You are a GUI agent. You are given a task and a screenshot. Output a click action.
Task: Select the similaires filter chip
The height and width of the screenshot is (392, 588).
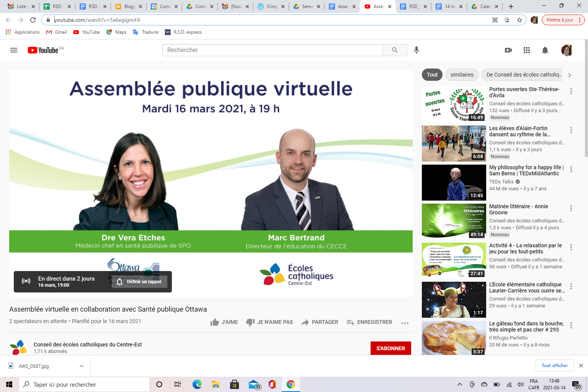click(x=462, y=75)
